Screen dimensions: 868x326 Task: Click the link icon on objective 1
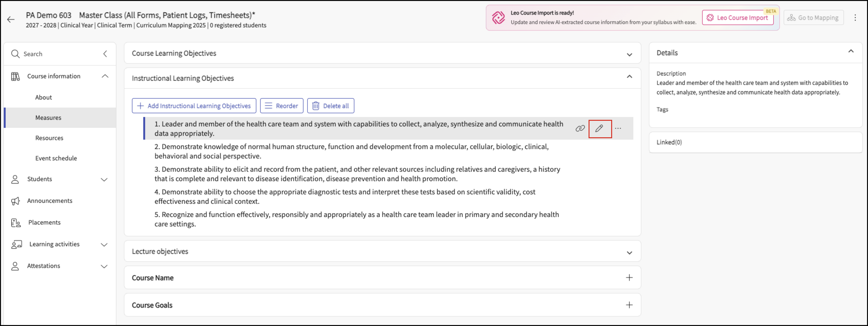coord(580,129)
